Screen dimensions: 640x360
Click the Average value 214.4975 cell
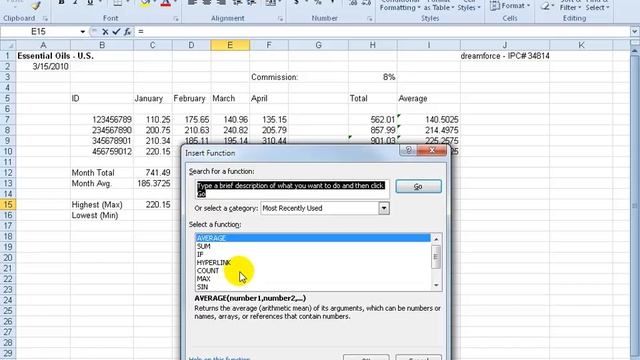429,130
